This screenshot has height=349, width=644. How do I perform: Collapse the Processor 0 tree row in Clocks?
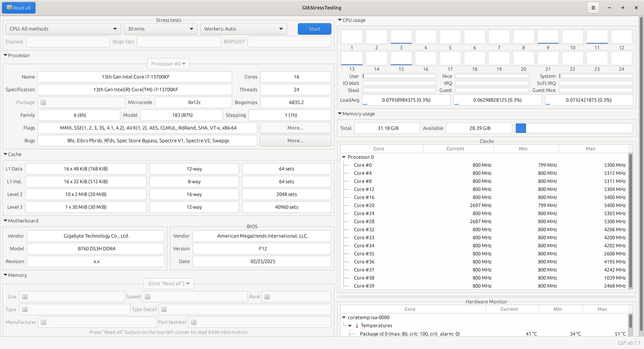344,157
